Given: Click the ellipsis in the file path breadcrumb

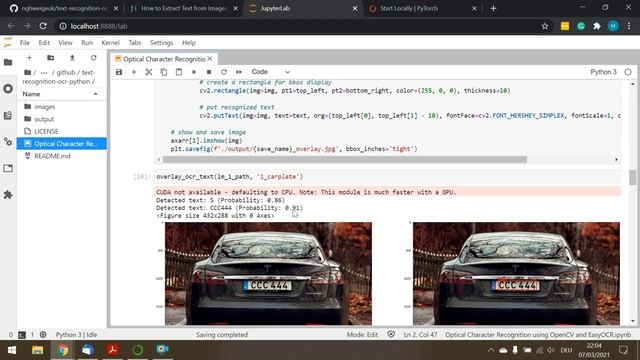Looking at the screenshot, I should 44,73.
